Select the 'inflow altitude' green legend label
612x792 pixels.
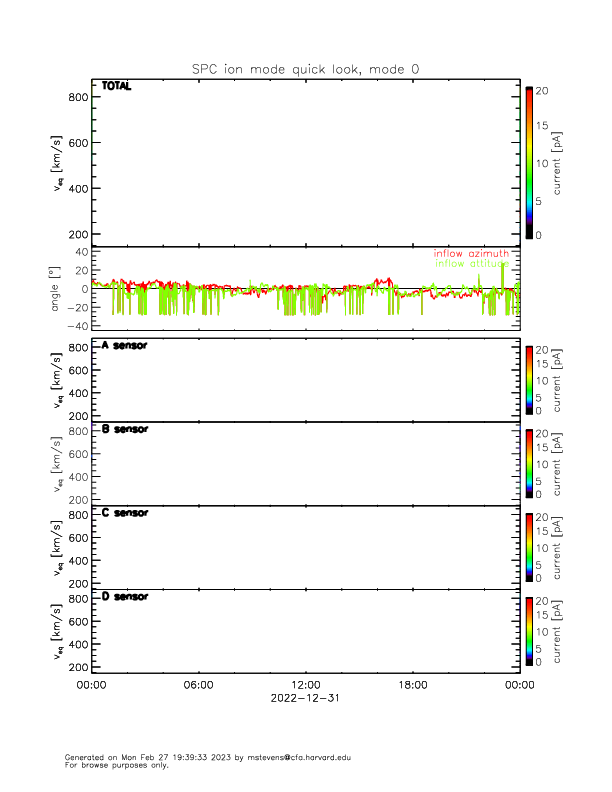click(471, 264)
